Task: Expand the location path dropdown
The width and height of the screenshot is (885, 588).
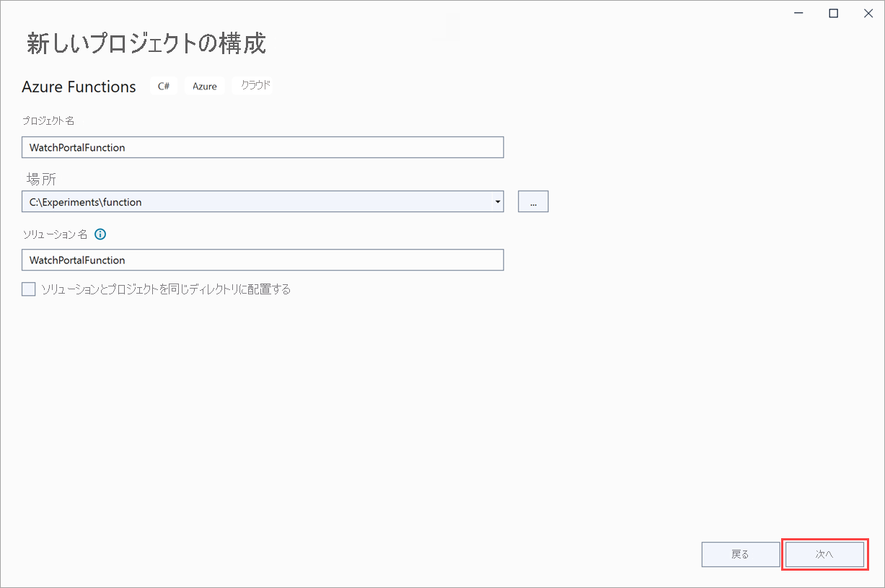Action: coord(498,202)
